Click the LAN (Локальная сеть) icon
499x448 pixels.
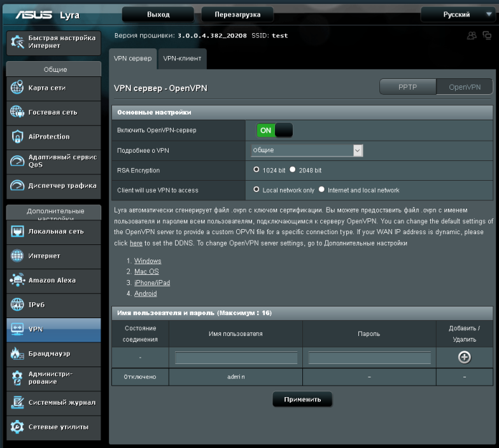pos(17,232)
